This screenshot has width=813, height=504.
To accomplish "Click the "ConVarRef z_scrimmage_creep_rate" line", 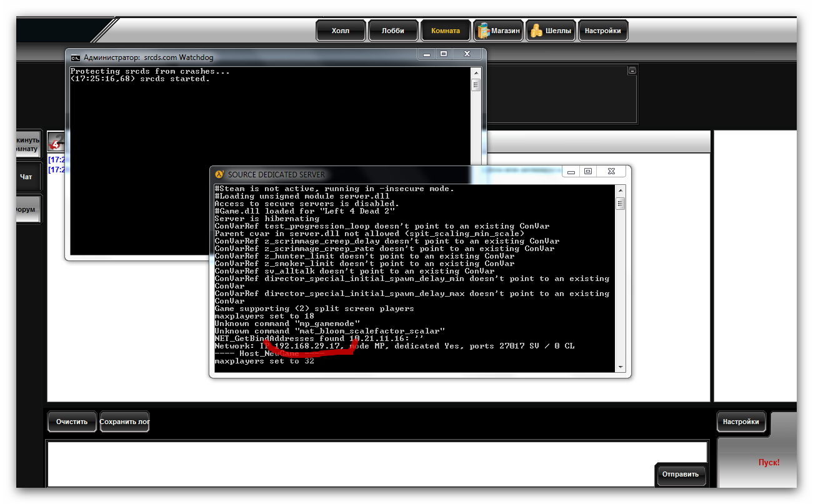I will (384, 249).
